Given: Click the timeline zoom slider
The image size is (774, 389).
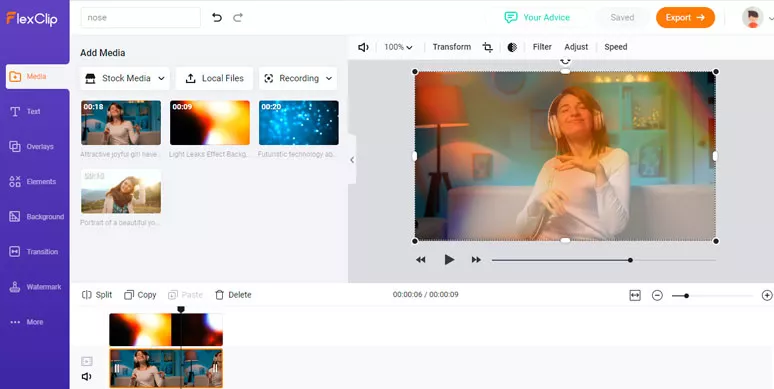Looking at the screenshot, I should click(x=711, y=296).
